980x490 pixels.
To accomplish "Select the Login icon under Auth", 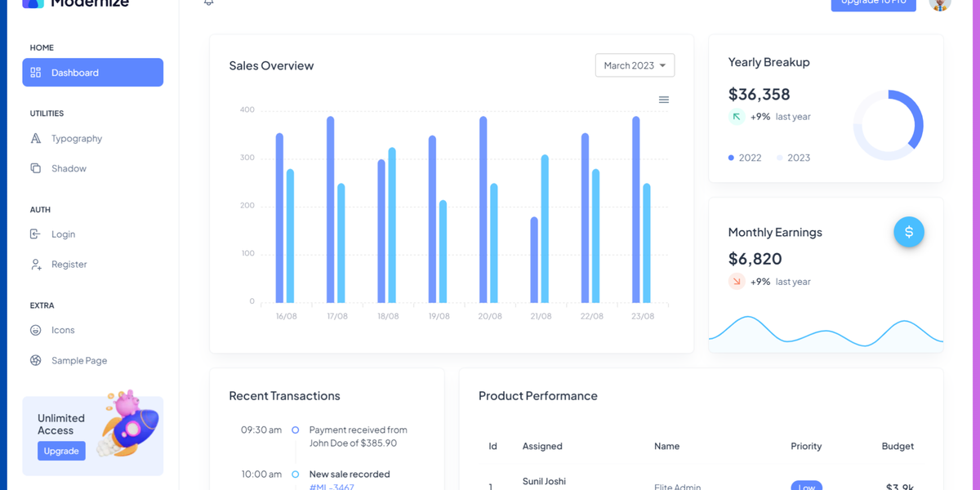I will (x=35, y=234).
